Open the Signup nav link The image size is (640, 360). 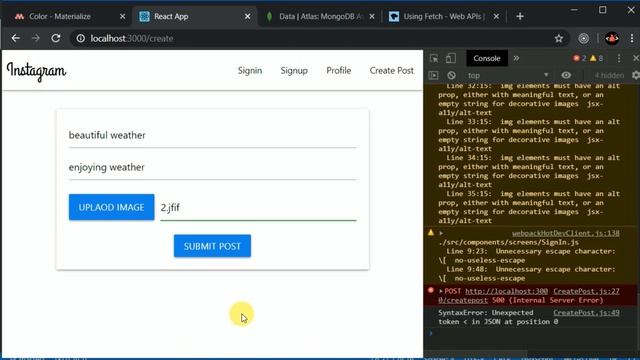294,70
